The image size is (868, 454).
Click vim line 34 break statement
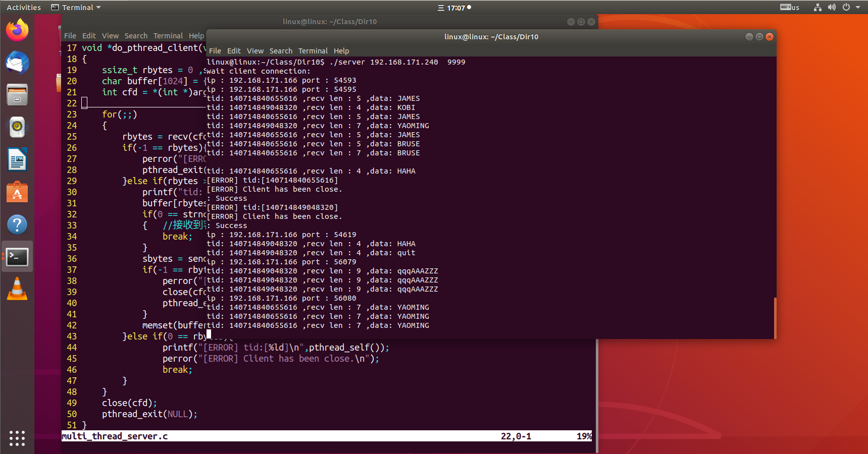coord(177,237)
